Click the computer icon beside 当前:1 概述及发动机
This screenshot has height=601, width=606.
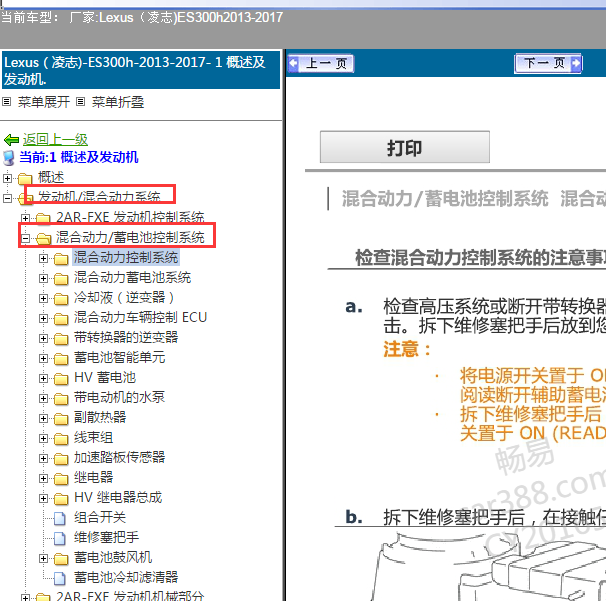(9, 158)
